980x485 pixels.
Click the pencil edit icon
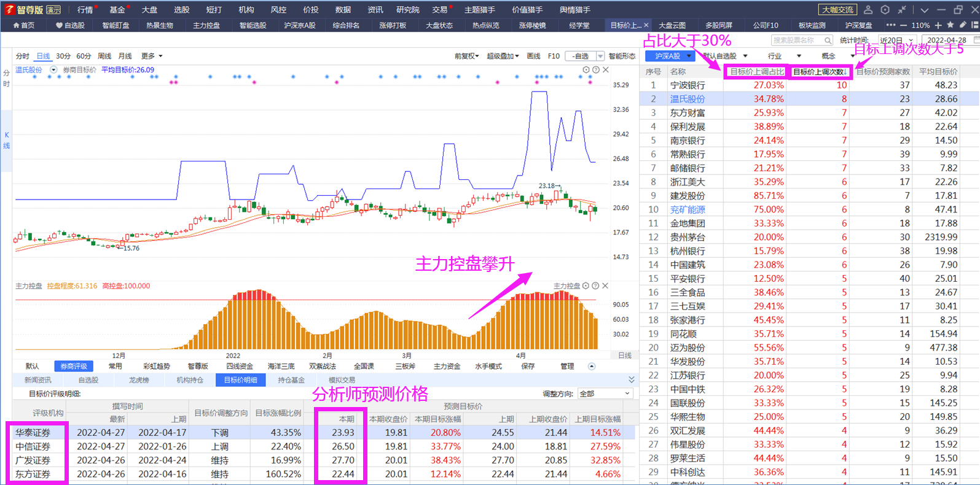(963, 25)
